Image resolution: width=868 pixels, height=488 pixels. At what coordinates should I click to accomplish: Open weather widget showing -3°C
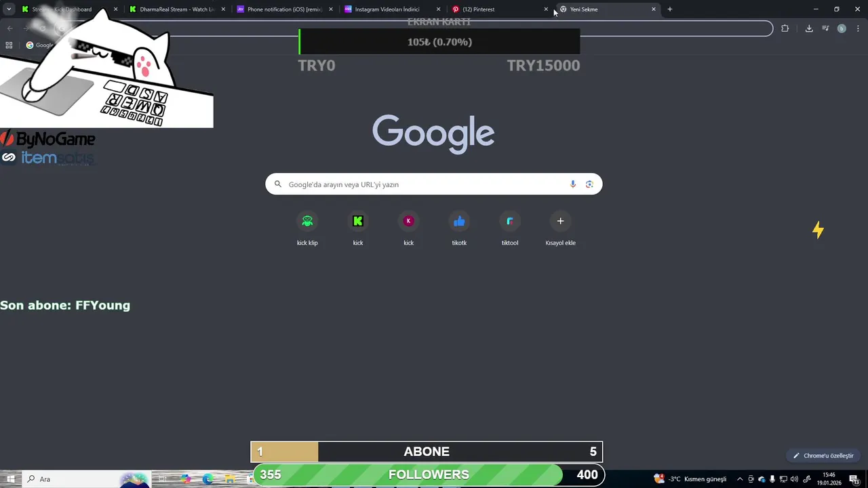coord(690,479)
